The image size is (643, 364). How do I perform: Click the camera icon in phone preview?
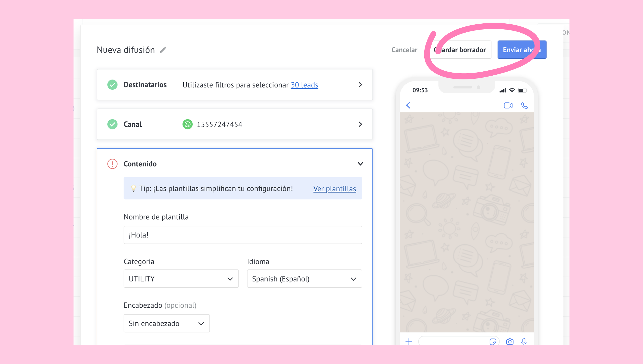pos(509,342)
